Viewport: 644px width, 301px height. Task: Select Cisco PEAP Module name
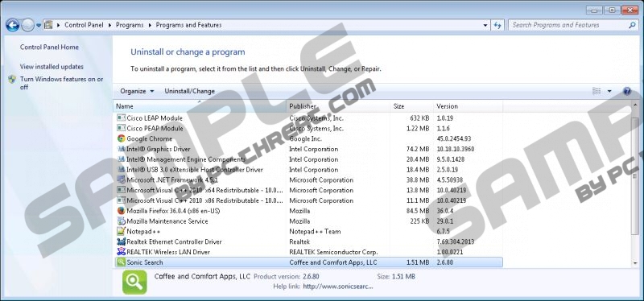pos(155,128)
